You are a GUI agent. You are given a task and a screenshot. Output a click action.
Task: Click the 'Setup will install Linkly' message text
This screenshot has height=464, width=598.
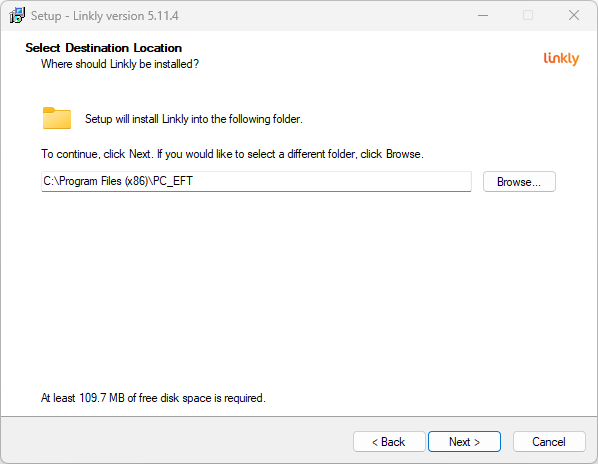click(x=194, y=119)
